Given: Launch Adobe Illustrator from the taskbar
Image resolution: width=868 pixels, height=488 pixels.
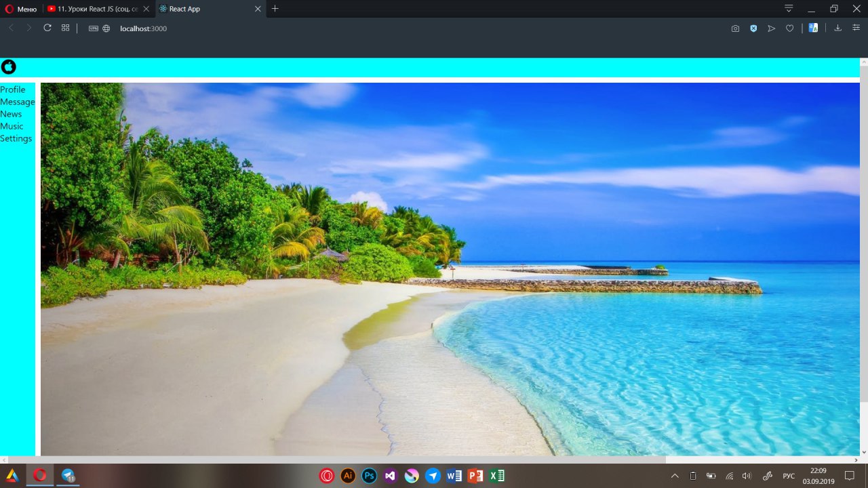Looking at the screenshot, I should (348, 476).
